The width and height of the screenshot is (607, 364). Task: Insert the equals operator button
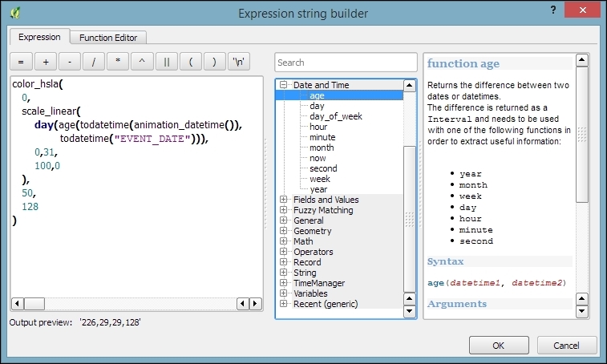(21, 62)
